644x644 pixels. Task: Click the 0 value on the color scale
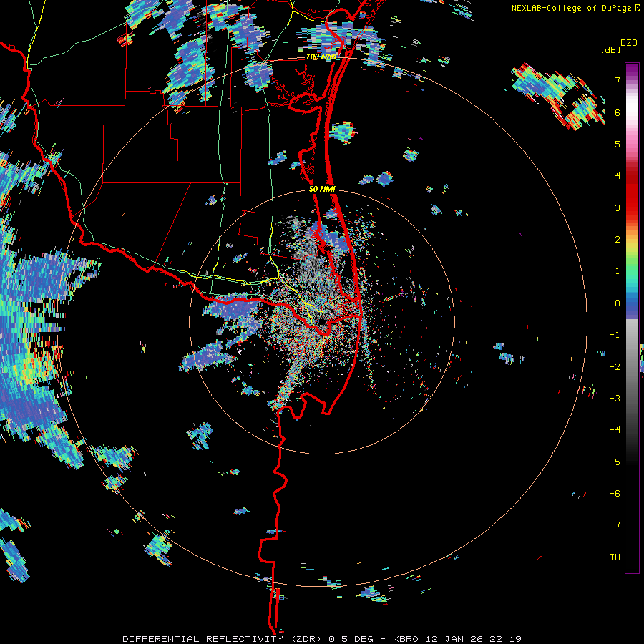[x=618, y=303]
